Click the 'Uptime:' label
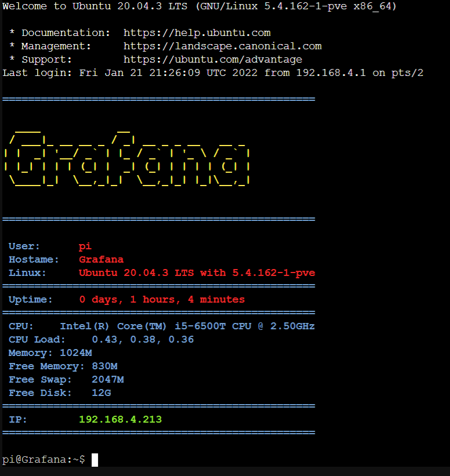Screen dimensions: 450x476 pyautogui.click(x=30, y=300)
